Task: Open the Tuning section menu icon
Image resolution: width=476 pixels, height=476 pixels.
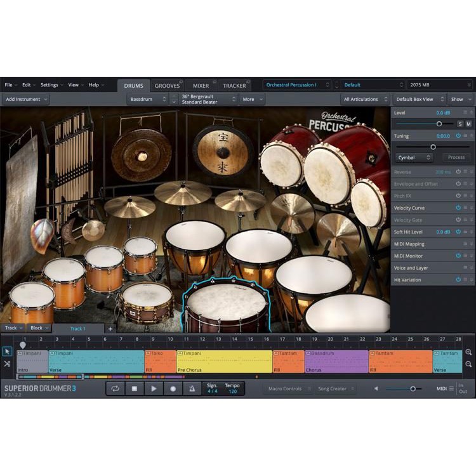Action: pyautogui.click(x=465, y=136)
